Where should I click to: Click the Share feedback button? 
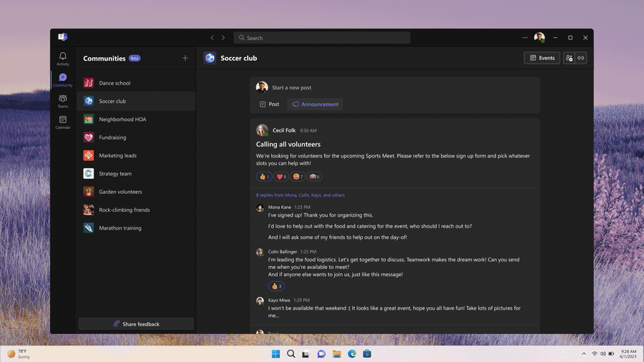[x=136, y=324]
